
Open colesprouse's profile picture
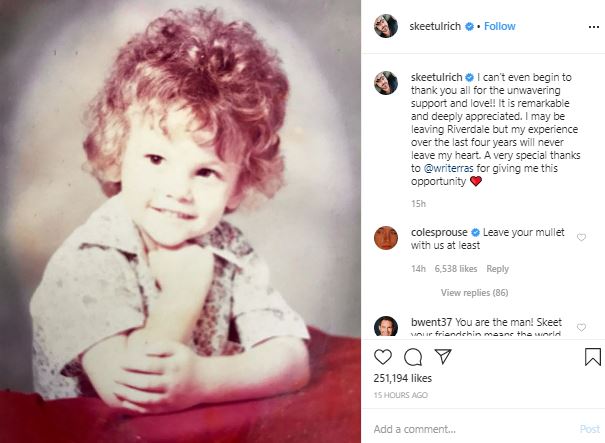[387, 237]
